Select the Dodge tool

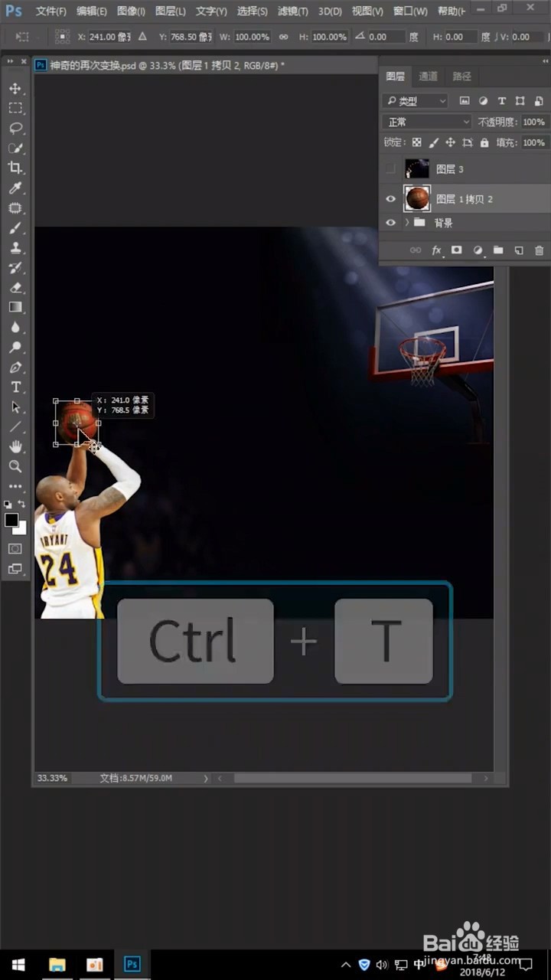(15, 348)
